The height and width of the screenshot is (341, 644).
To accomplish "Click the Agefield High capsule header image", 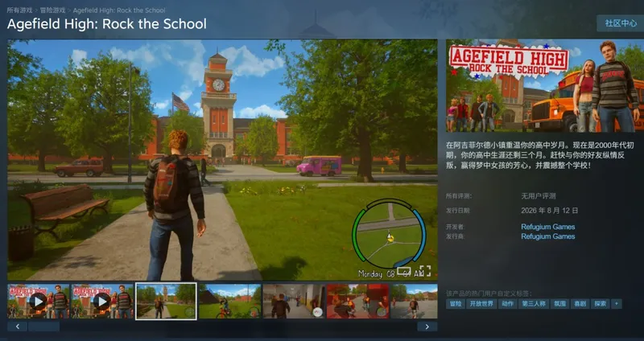I will click(545, 85).
